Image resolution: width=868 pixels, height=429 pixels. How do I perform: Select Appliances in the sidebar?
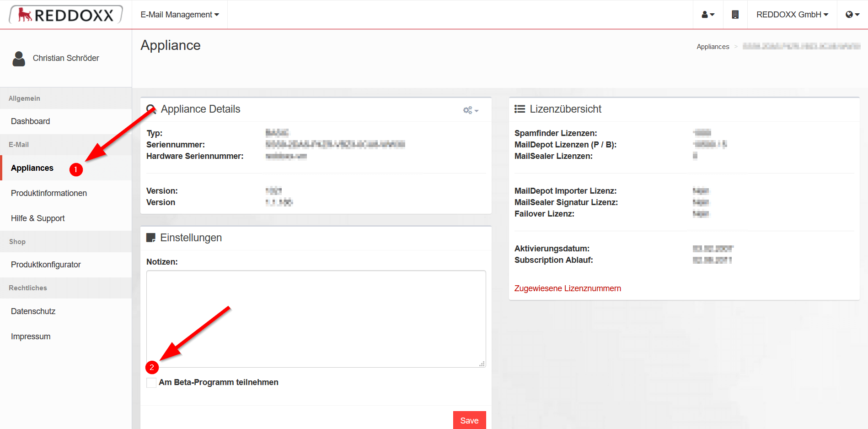32,168
